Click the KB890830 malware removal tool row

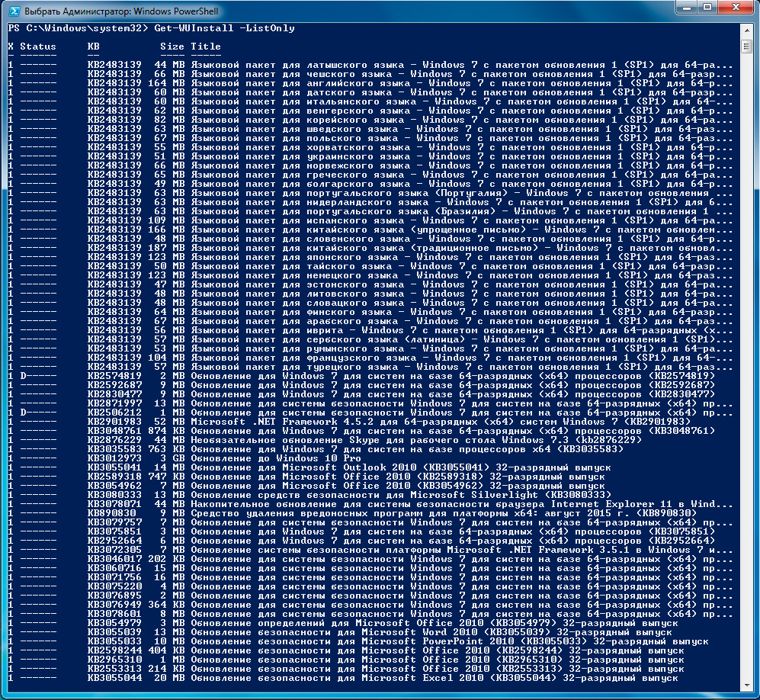352,513
